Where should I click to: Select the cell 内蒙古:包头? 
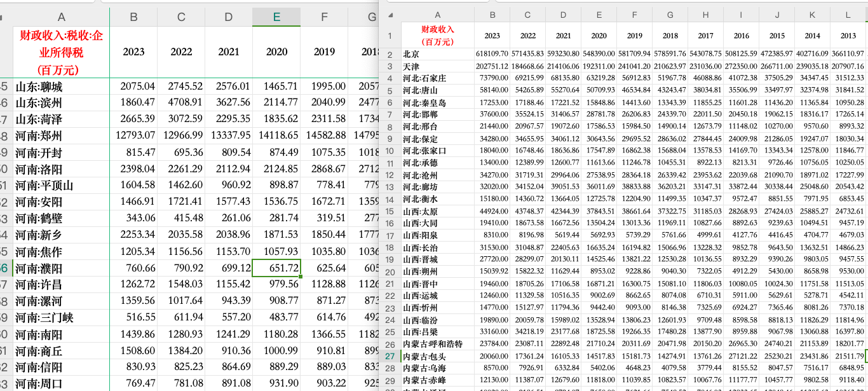click(x=437, y=357)
